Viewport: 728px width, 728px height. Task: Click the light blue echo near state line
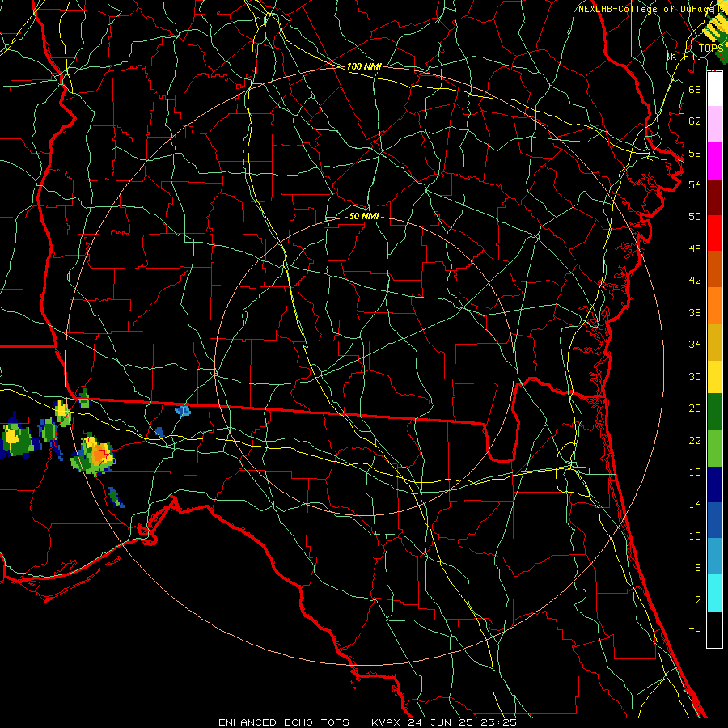[183, 411]
